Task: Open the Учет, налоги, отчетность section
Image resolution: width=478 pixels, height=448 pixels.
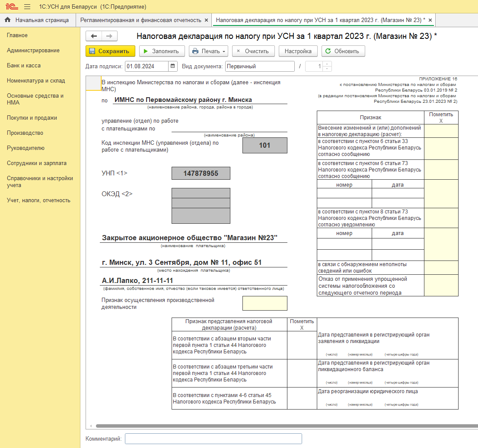Action: [x=38, y=200]
